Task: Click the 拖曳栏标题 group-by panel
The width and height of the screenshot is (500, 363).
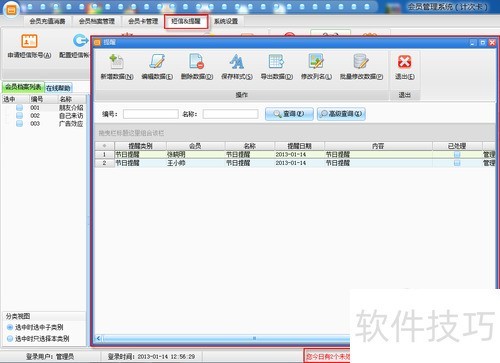Action: pyautogui.click(x=295, y=133)
